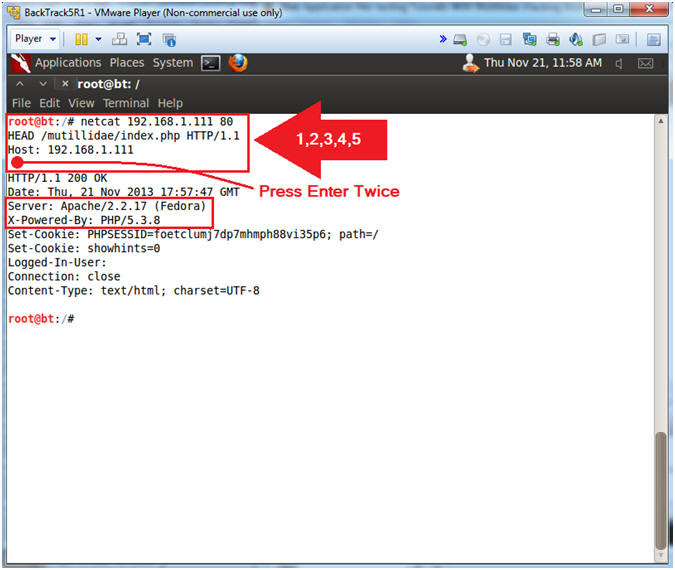
Task: Click the user switch icon
Action: point(470,63)
